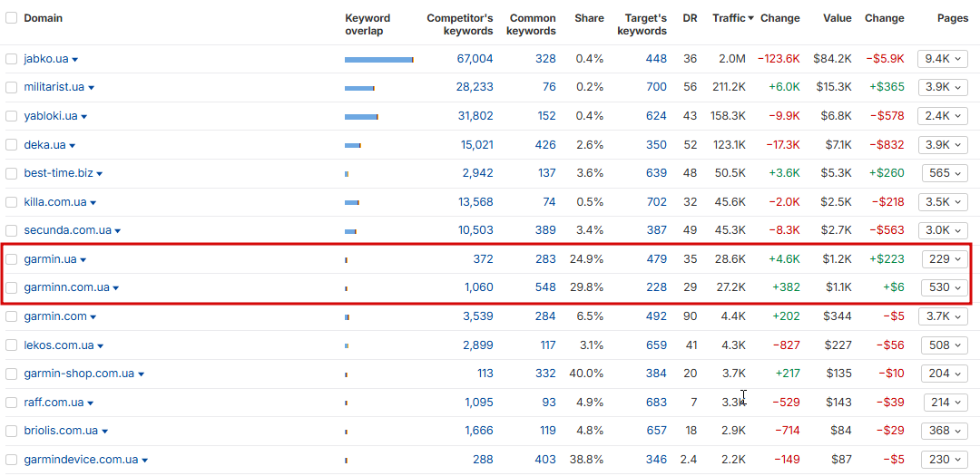The width and height of the screenshot is (980, 476).
Task: Expand the militarist.ua domain menu arrow
Action: pyautogui.click(x=91, y=88)
